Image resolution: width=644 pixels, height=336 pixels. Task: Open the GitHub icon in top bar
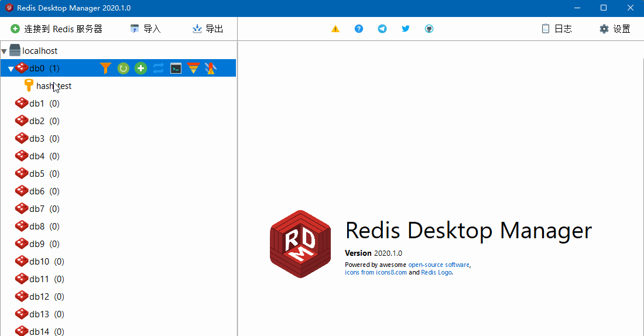click(x=429, y=29)
